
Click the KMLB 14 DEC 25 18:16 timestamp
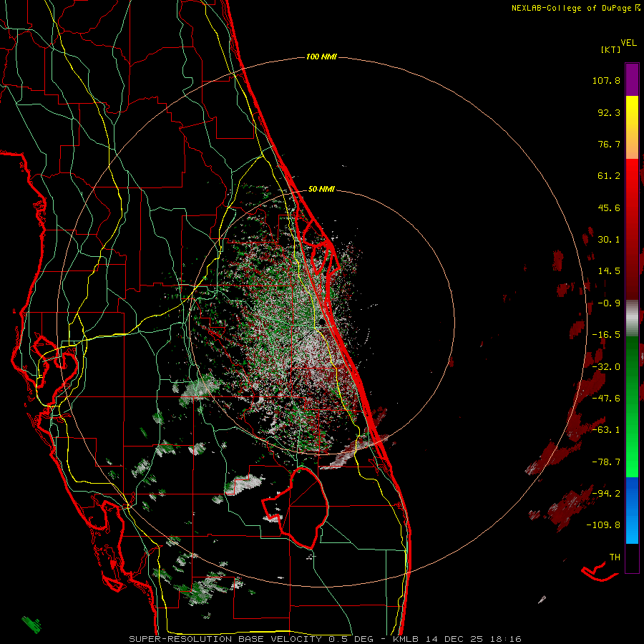point(457,639)
